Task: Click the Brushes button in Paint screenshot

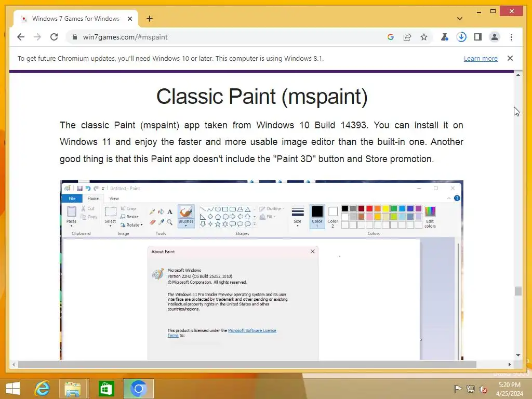Action: pyautogui.click(x=186, y=216)
